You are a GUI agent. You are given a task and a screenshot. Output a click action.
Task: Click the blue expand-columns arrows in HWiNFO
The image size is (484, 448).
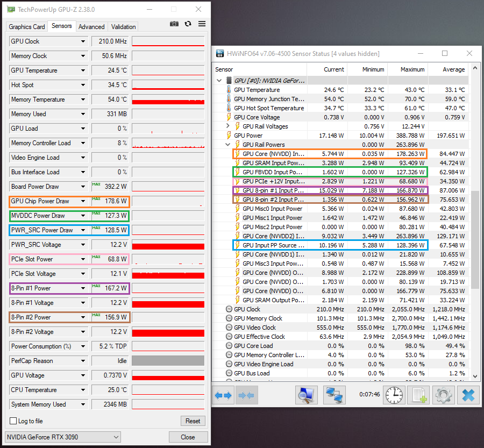[223, 395]
